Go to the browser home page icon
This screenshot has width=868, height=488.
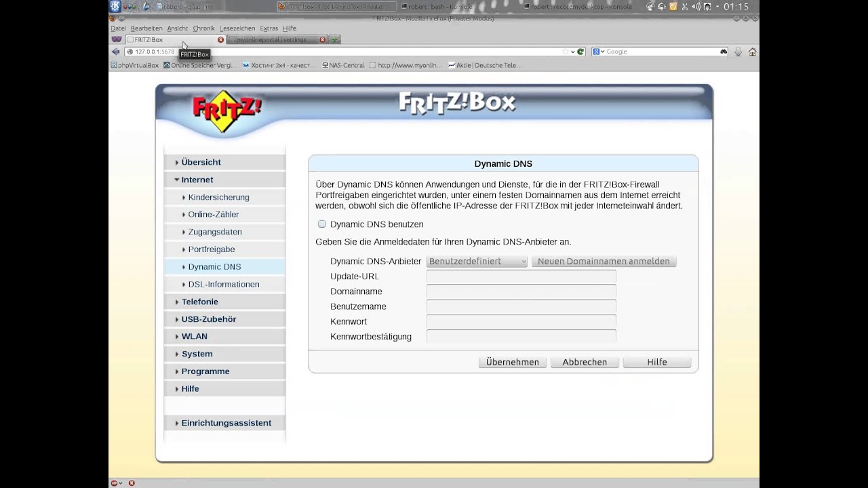752,52
